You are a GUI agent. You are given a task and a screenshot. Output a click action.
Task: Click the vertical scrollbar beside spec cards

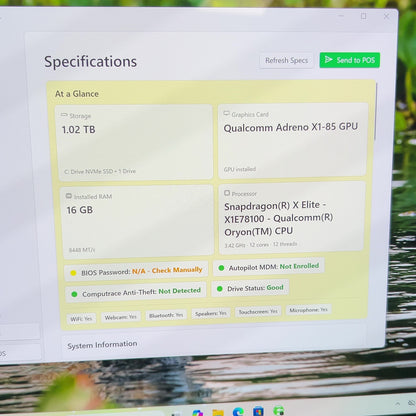(375, 111)
